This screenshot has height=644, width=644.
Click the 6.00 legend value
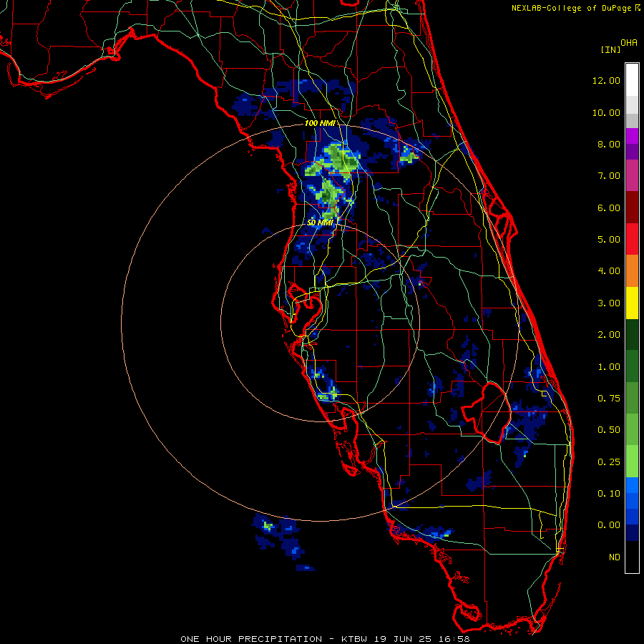[609, 208]
